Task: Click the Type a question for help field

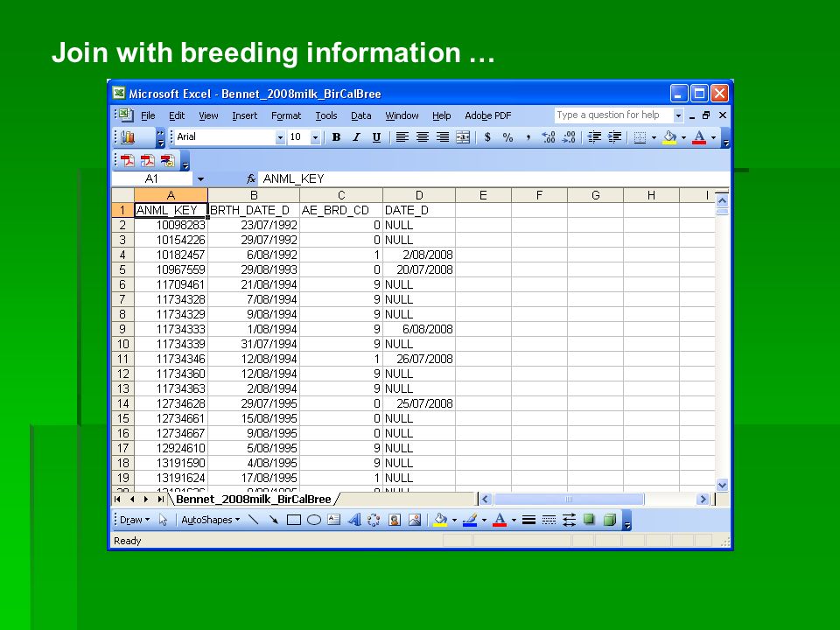Action: click(x=613, y=115)
